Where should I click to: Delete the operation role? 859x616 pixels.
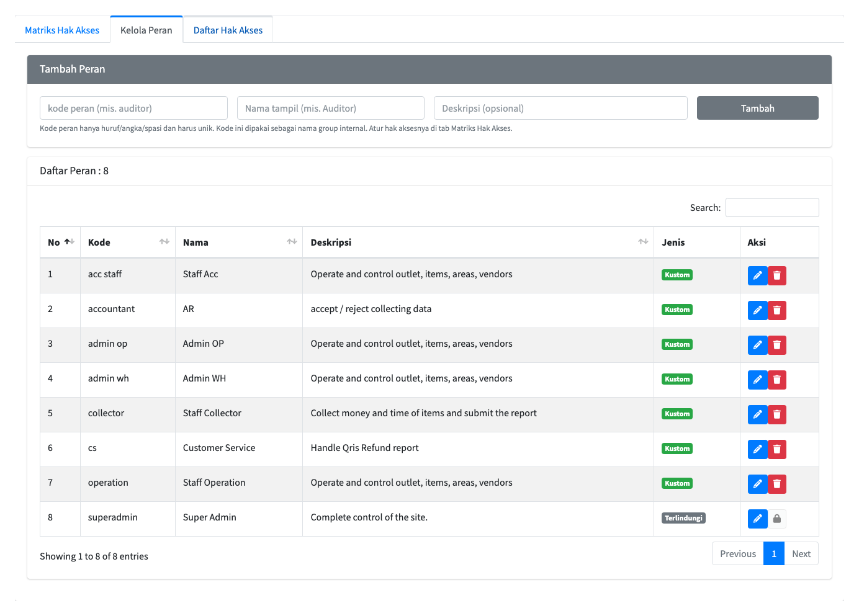point(777,484)
